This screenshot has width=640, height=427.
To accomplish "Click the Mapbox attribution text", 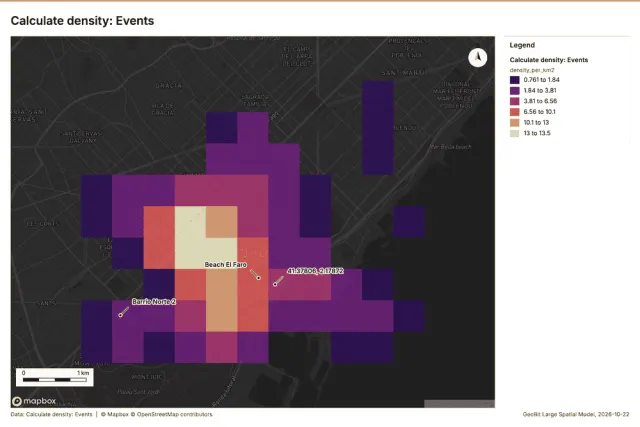I will (115, 414).
